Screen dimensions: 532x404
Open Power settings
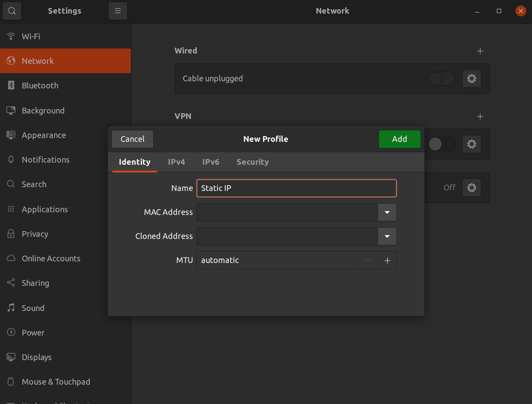coord(65,333)
